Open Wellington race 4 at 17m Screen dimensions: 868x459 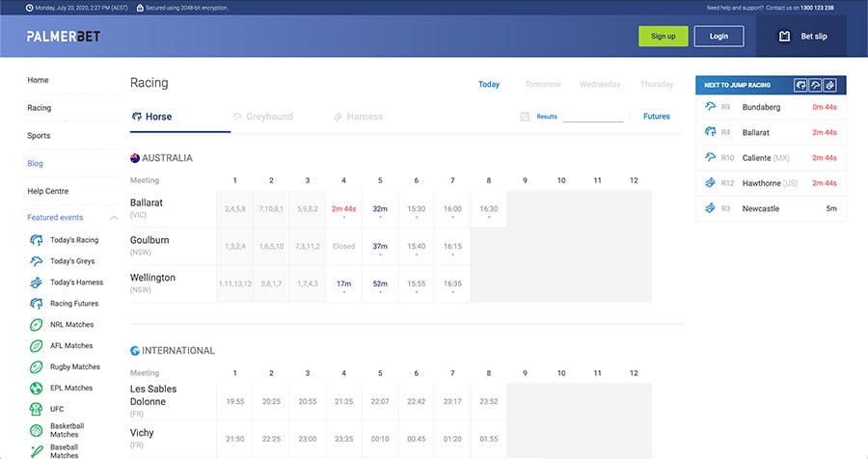click(343, 283)
